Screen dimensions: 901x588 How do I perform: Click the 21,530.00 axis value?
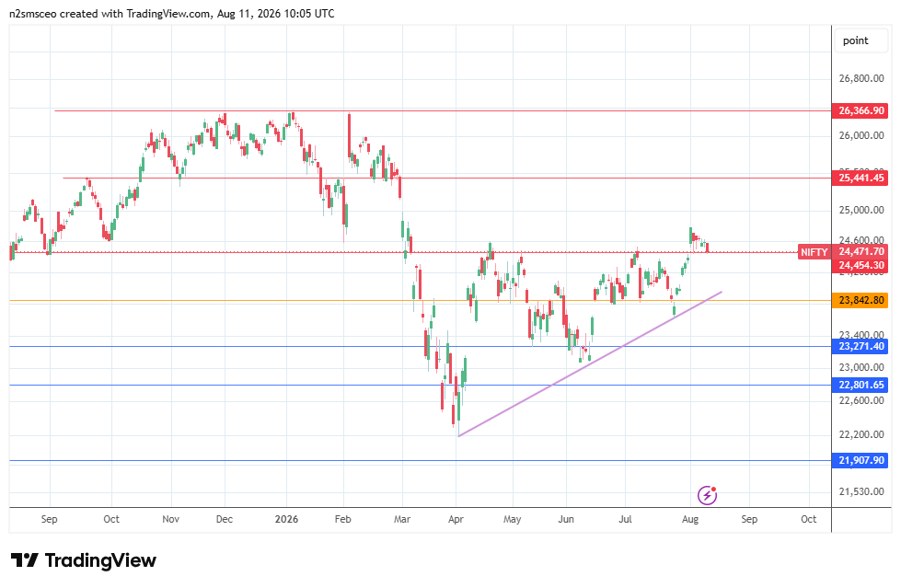point(861,492)
